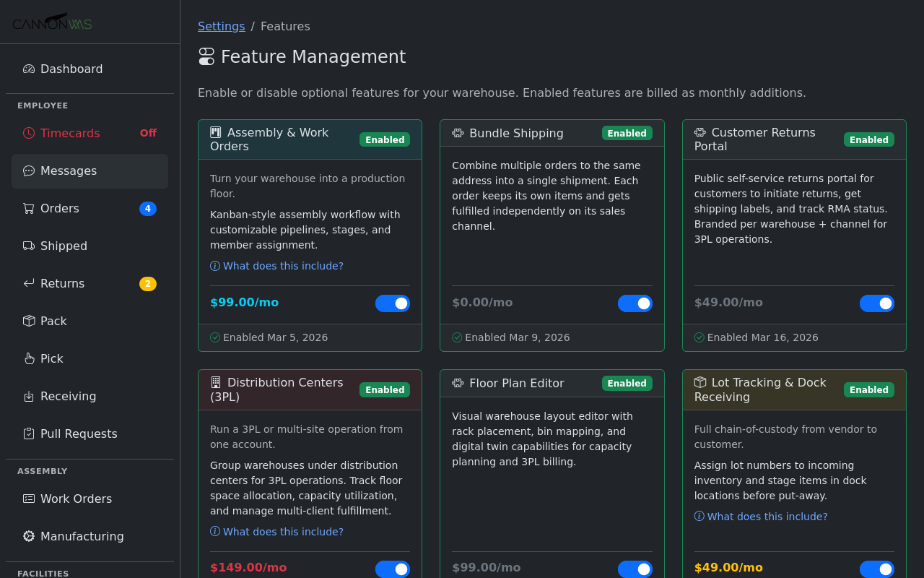Click the Timecards clock icon

coord(28,133)
